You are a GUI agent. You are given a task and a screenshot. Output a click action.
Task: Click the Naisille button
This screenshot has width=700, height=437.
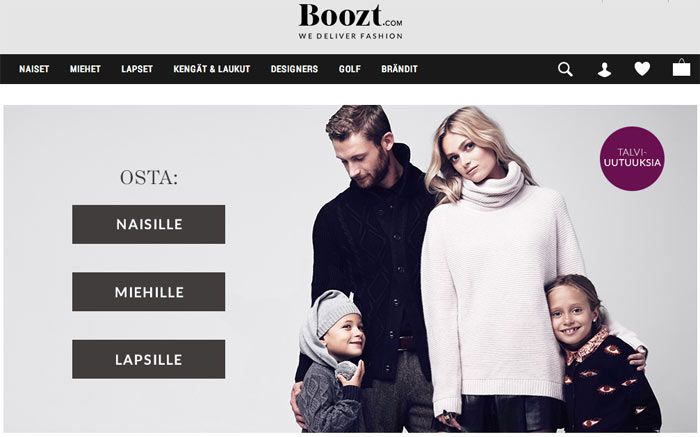(149, 224)
